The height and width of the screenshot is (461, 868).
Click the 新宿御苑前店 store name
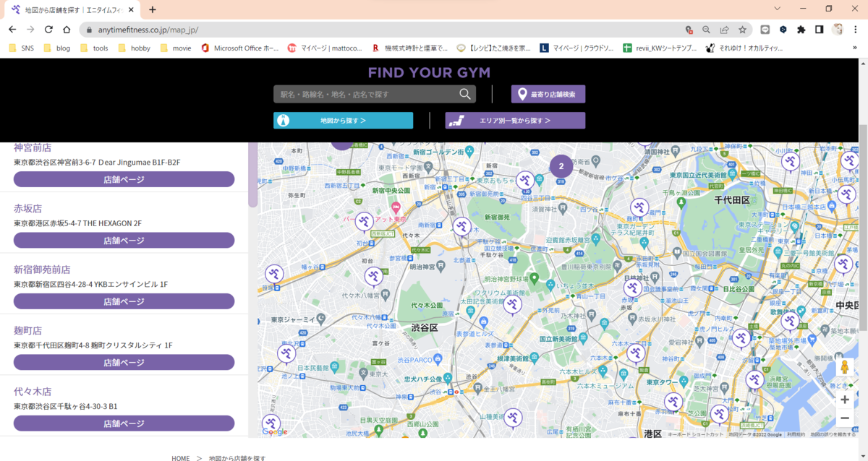[x=42, y=269]
